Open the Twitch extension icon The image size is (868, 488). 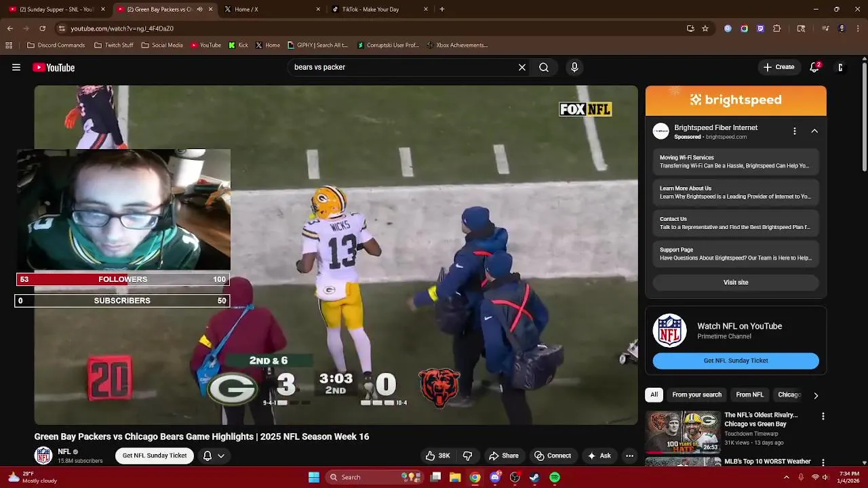760,28
